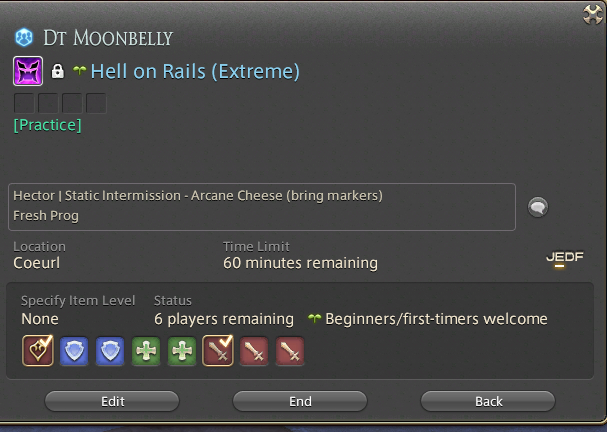Click the checked DPS sword slot
This screenshot has height=432, width=607.
click(218, 351)
